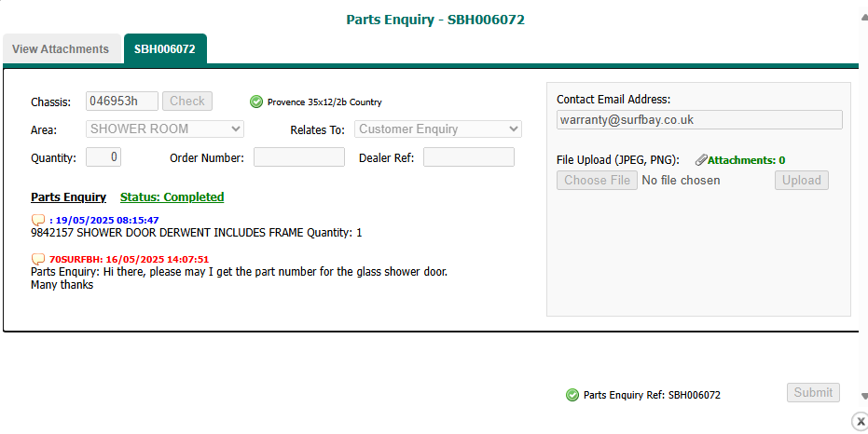Click the green chassis verified check icon
The width and height of the screenshot is (868, 434).
tap(256, 102)
